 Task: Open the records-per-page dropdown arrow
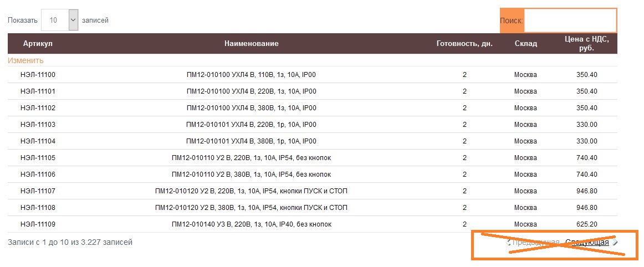(x=74, y=20)
